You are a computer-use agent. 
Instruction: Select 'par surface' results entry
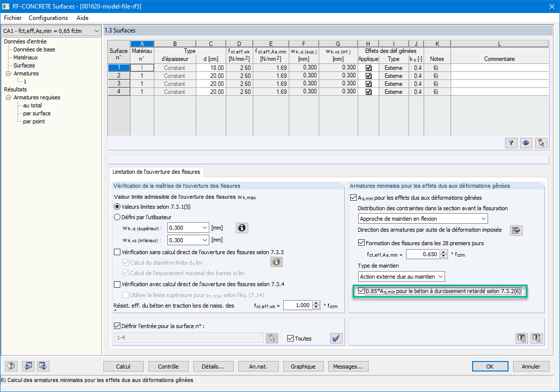(37, 113)
